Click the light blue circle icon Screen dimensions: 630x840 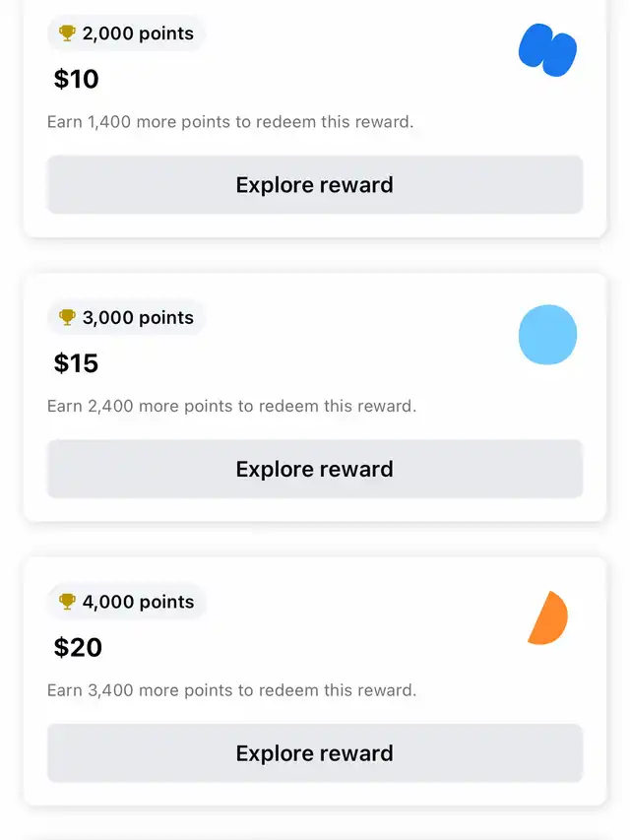[547, 335]
